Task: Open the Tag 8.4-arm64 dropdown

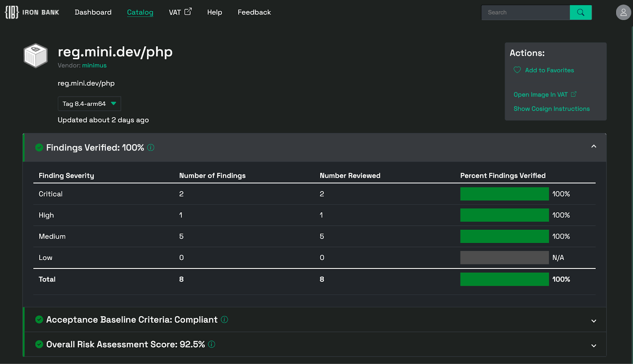Action: (x=89, y=104)
